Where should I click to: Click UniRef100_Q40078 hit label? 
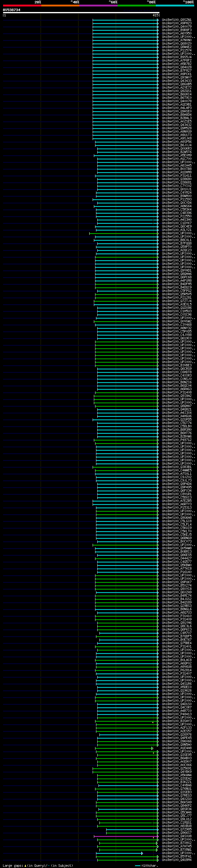pos(176,101)
